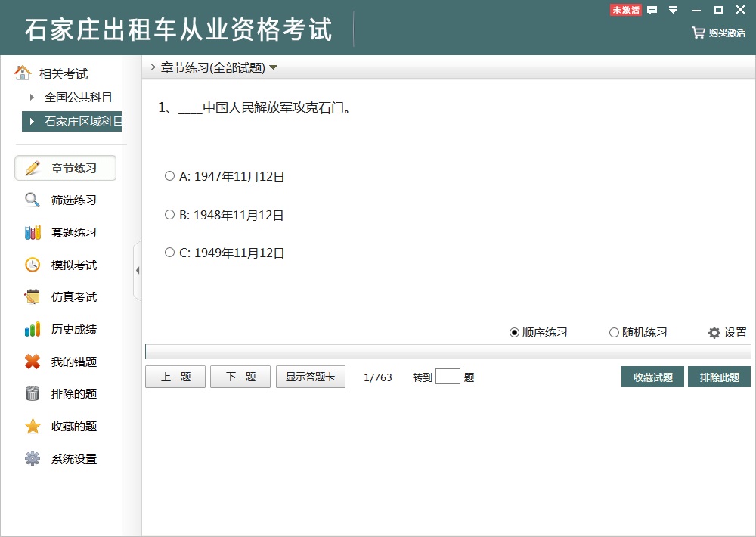The width and height of the screenshot is (756, 537).
Task: Go to 收藏的题 in the sidebar
Action: pos(66,426)
